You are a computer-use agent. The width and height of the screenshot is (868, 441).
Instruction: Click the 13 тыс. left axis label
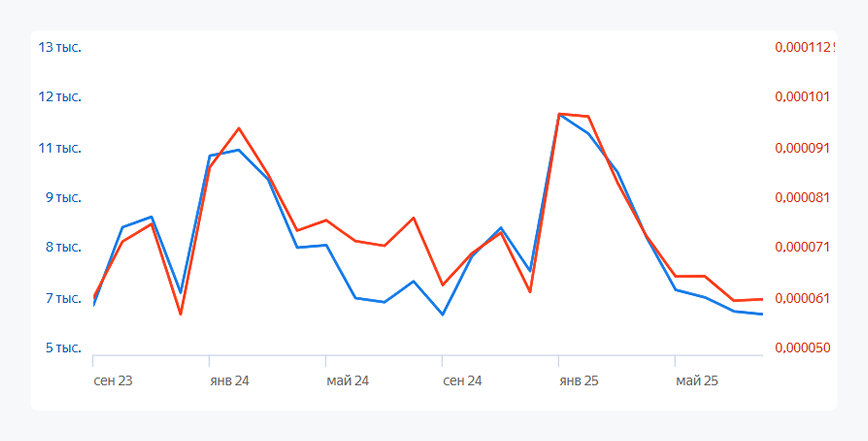(60, 47)
